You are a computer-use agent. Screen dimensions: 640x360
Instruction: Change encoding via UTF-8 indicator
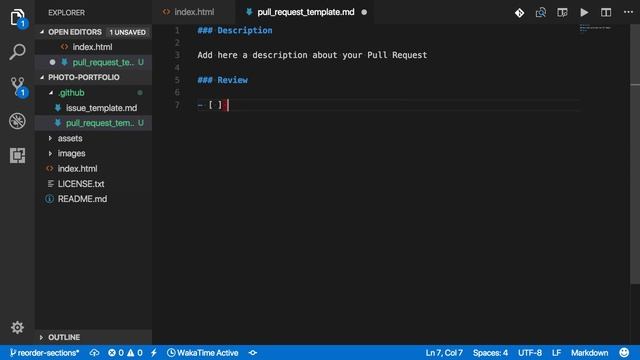pyautogui.click(x=530, y=353)
